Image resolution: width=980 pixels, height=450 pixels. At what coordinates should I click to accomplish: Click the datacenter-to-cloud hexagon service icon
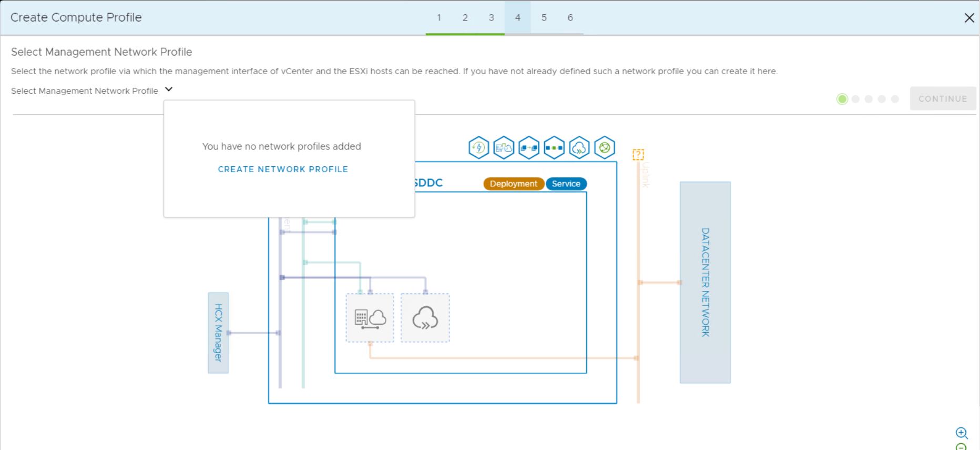[x=504, y=148]
